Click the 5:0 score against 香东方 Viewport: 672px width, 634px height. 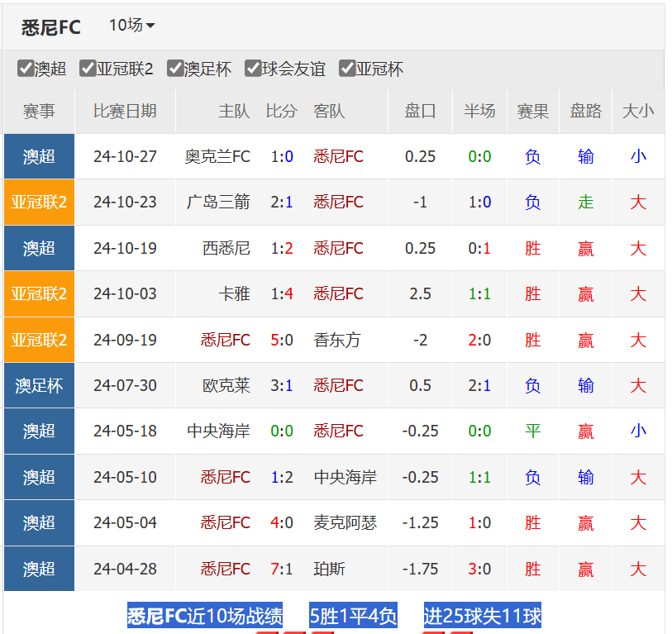tap(282, 340)
